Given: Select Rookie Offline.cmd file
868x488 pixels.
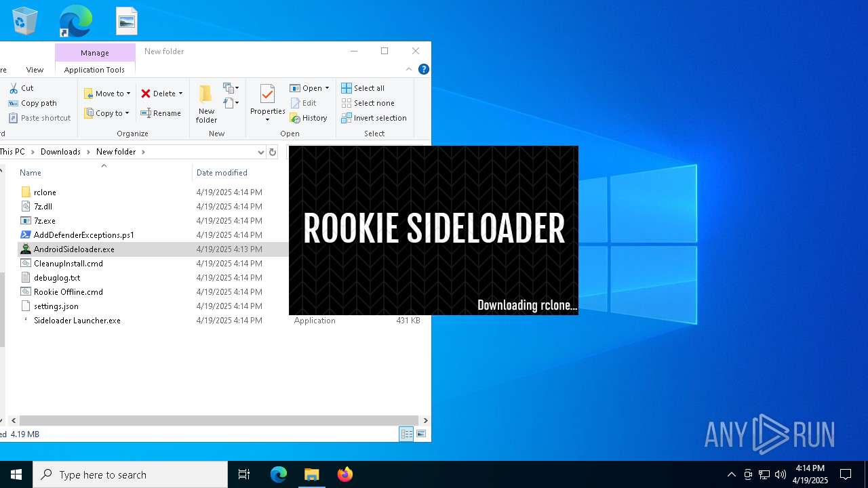Looking at the screenshot, I should point(68,292).
